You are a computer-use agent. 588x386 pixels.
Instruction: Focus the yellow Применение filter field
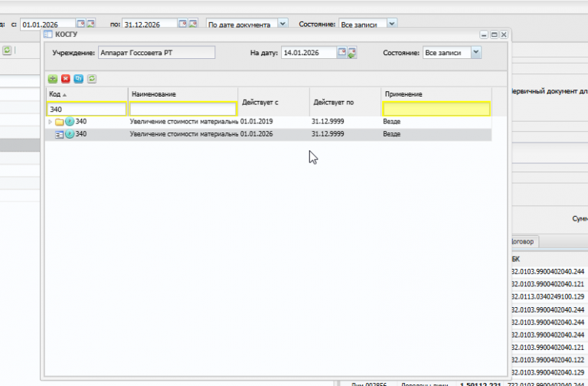pyautogui.click(x=436, y=110)
